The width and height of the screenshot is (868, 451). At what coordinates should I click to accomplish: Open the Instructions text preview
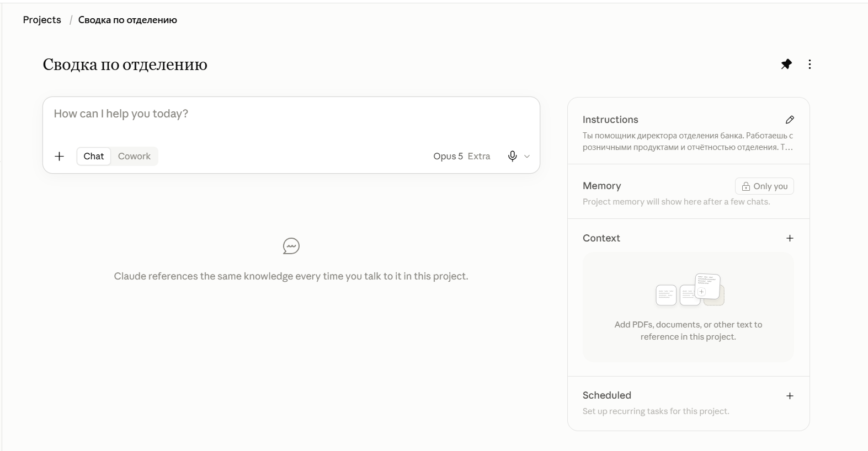coord(688,141)
